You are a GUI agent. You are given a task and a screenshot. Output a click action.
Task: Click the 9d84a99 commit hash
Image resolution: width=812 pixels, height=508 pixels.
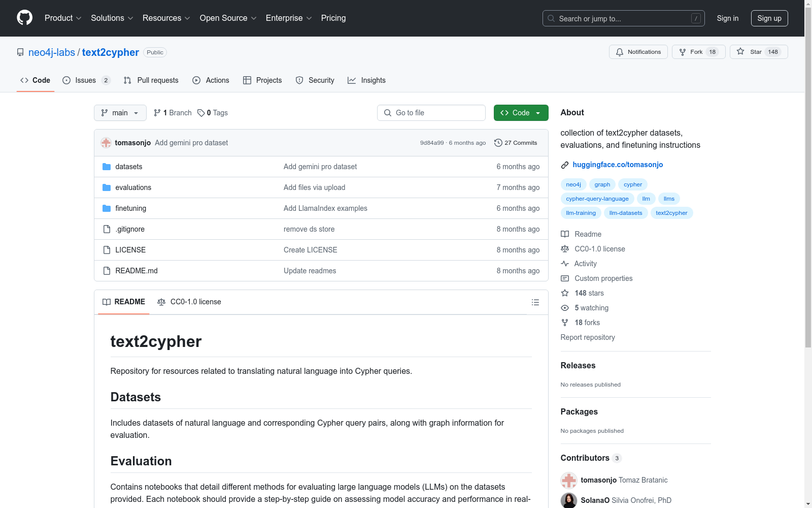pyautogui.click(x=432, y=143)
